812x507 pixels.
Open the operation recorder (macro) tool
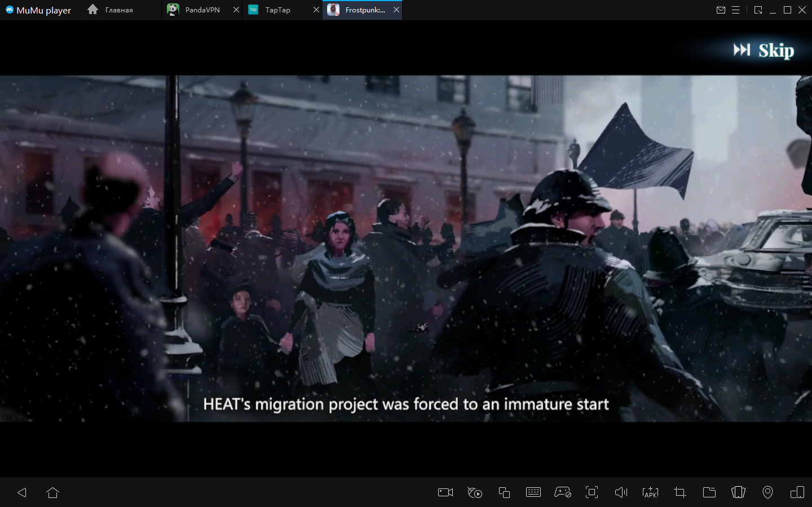475,492
